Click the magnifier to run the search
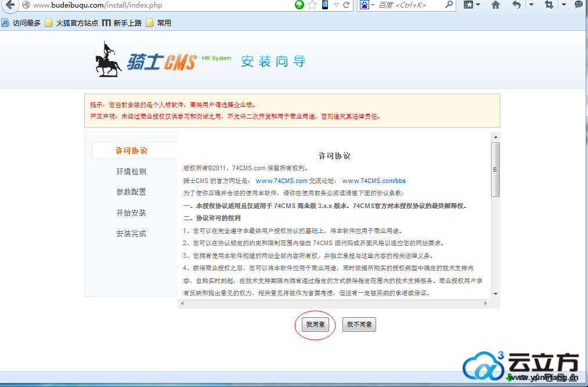The image size is (588, 387). pos(449,5)
